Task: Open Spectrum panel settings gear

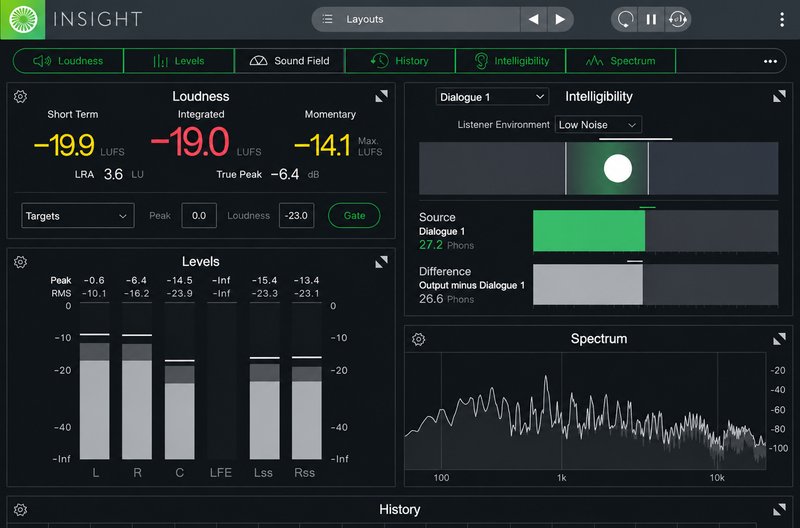Action: (418, 339)
